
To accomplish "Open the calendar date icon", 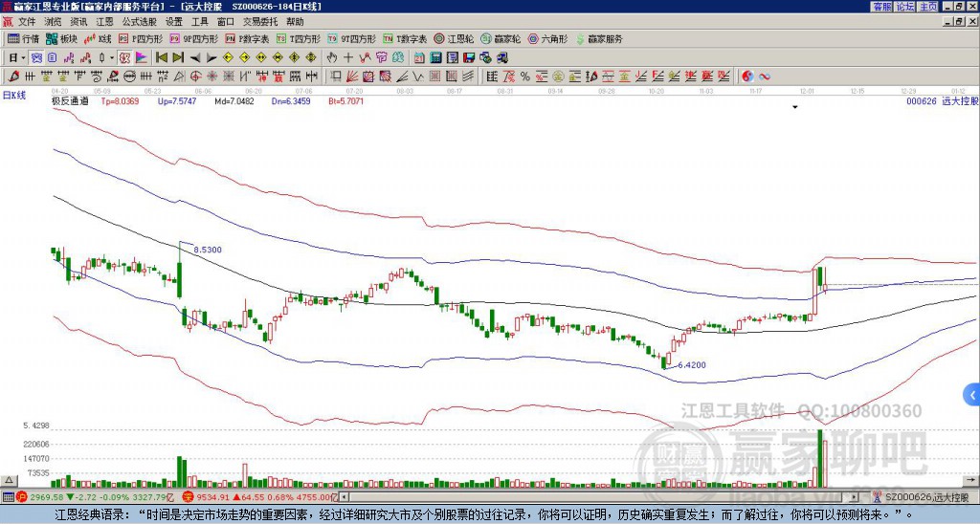I will click(x=419, y=58).
